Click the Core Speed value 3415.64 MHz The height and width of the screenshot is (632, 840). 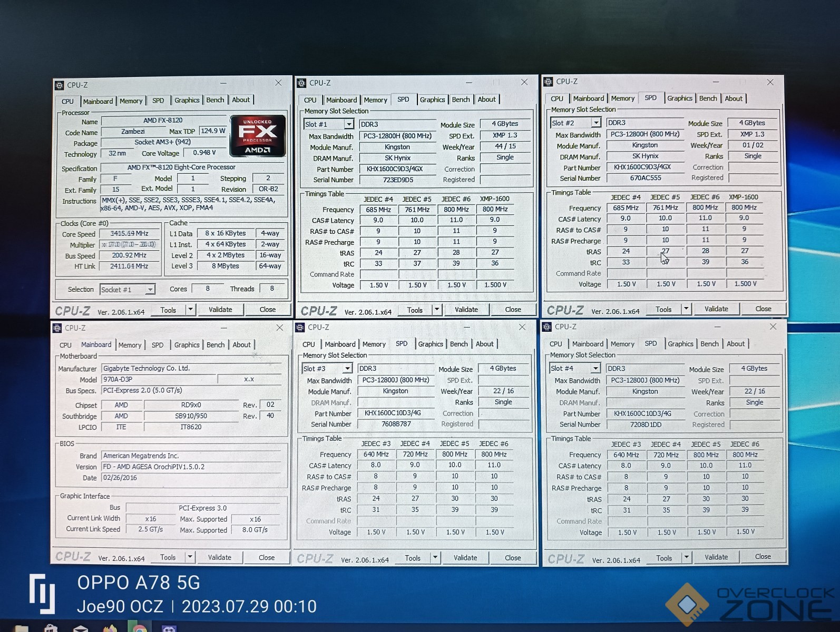(129, 233)
